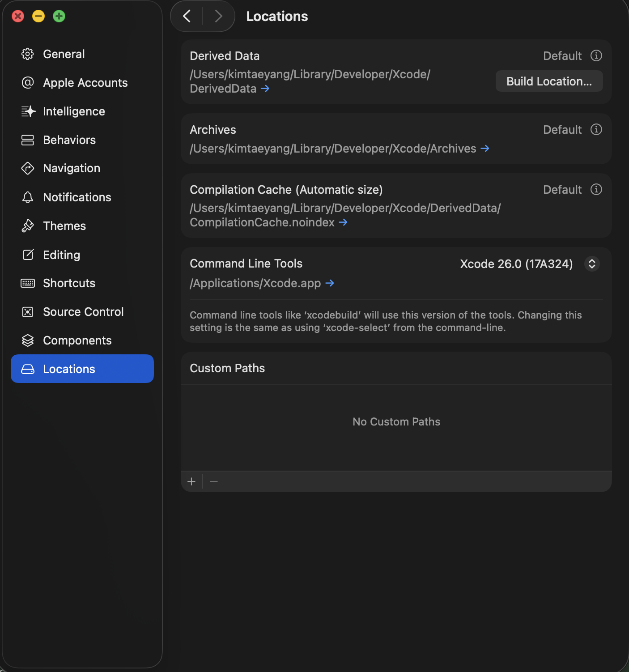Viewport: 629px width, 672px height.
Task: Minimize the window with yellow button
Action: click(x=38, y=16)
